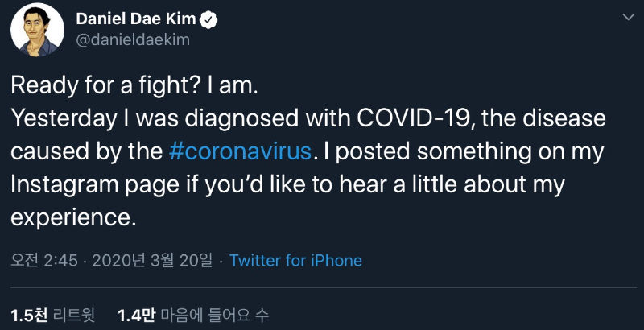Click the word "experience." ending the tweet

tap(70, 217)
